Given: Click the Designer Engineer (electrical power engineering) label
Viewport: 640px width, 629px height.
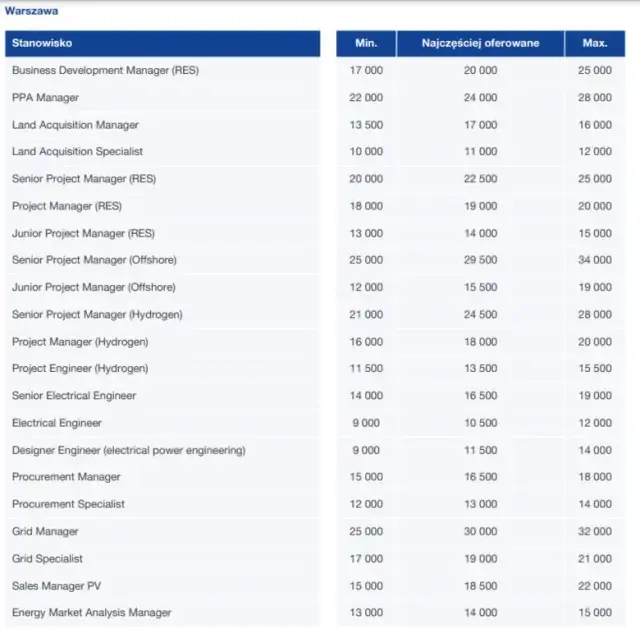Looking at the screenshot, I should coord(128,450).
